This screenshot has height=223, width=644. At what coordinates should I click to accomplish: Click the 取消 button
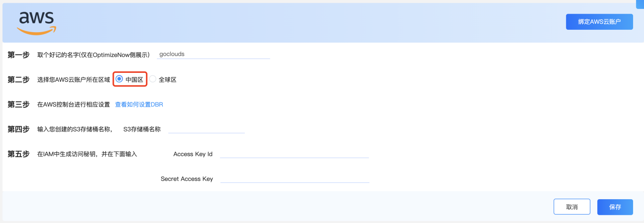572,207
